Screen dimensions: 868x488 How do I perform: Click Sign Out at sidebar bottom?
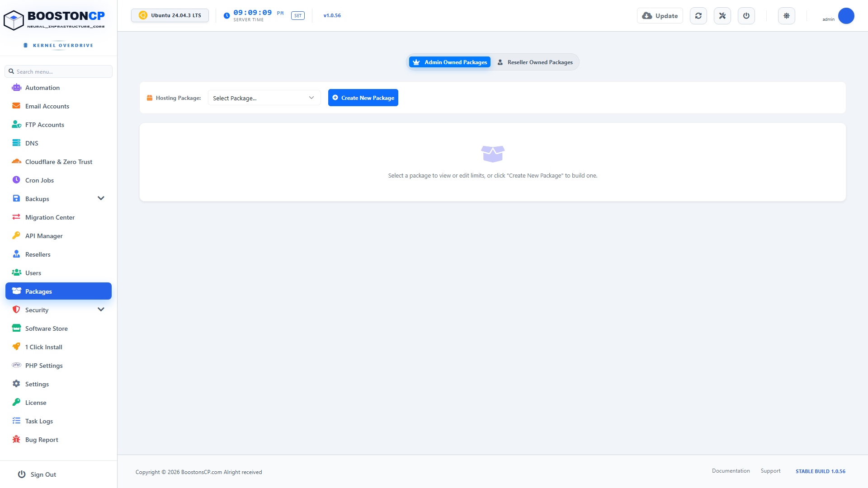click(37, 474)
